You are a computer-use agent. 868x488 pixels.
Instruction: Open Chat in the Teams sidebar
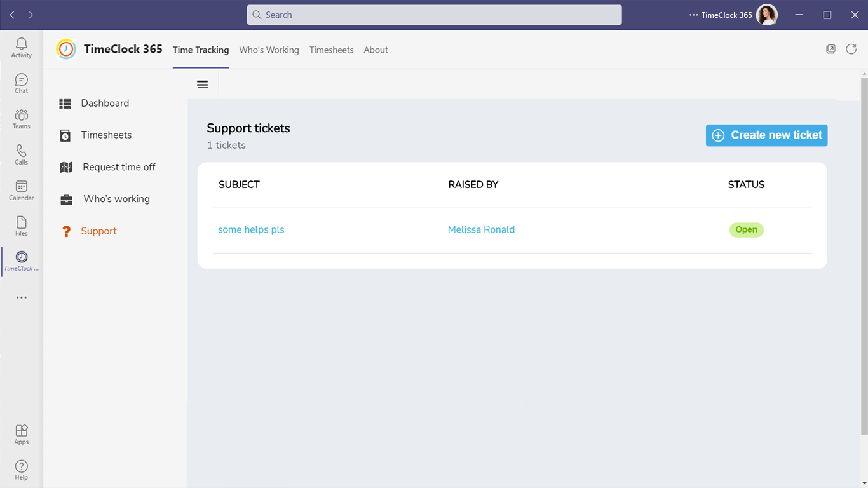pos(22,83)
